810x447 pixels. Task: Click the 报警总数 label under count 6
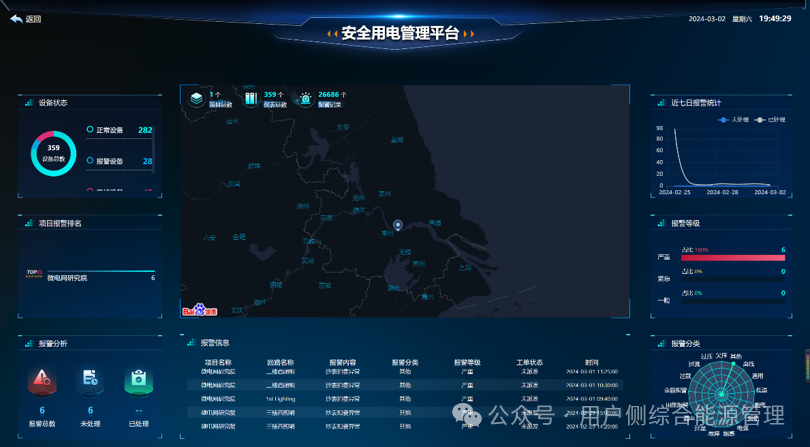[42, 424]
